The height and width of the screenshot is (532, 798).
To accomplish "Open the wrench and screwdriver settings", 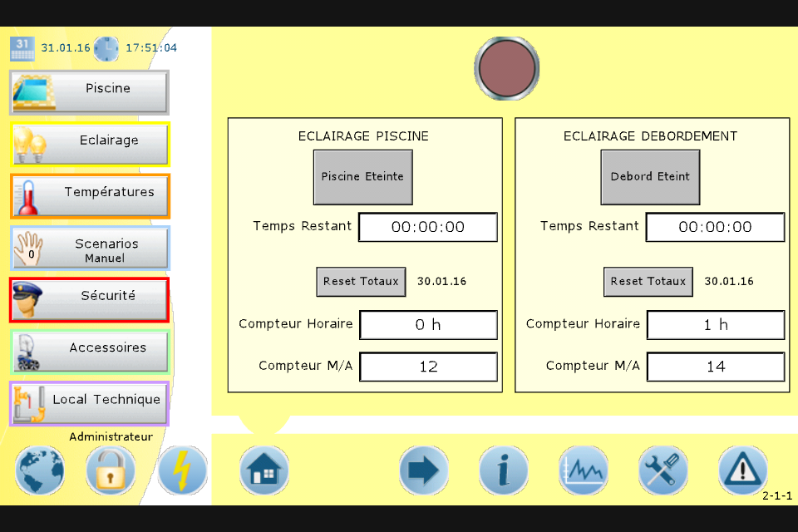I will point(663,471).
